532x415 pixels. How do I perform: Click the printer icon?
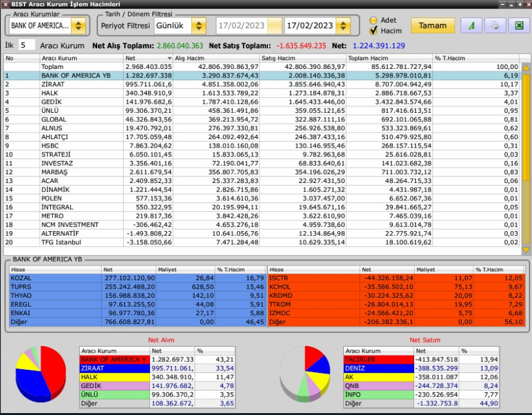(495, 25)
